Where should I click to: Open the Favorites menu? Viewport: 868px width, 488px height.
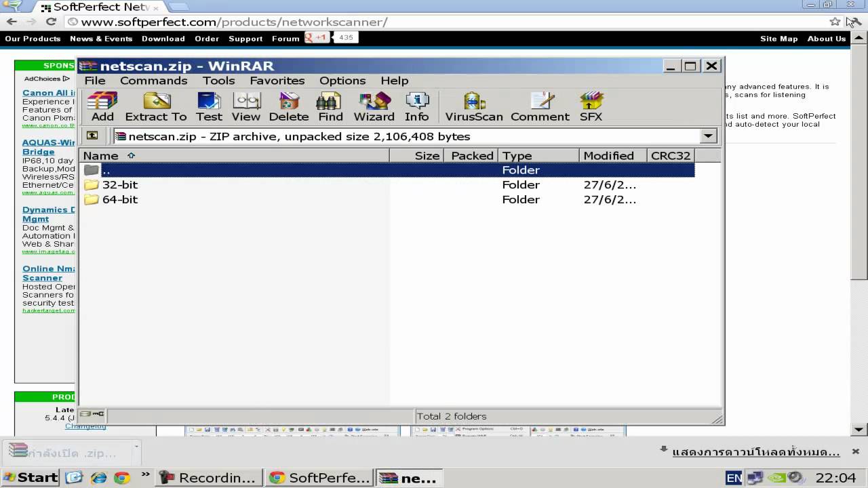[x=277, y=81]
